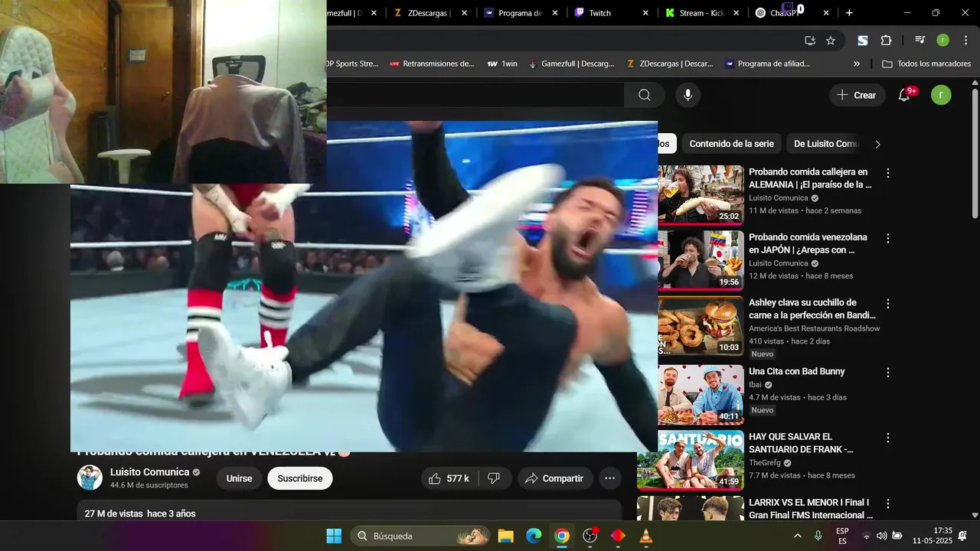Image resolution: width=980 pixels, height=551 pixels.
Task: Open Gamezfull | Descarg... bookmark
Action: (571, 64)
